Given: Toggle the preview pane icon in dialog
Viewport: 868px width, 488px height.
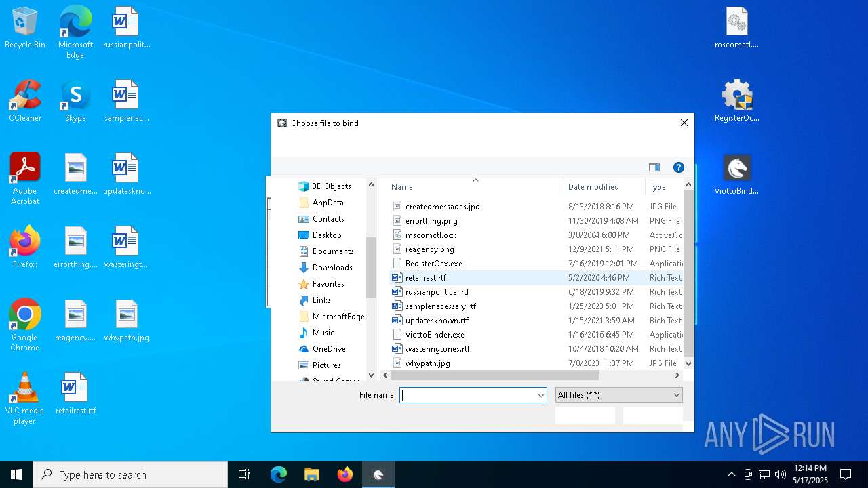Looking at the screenshot, I should tap(654, 167).
